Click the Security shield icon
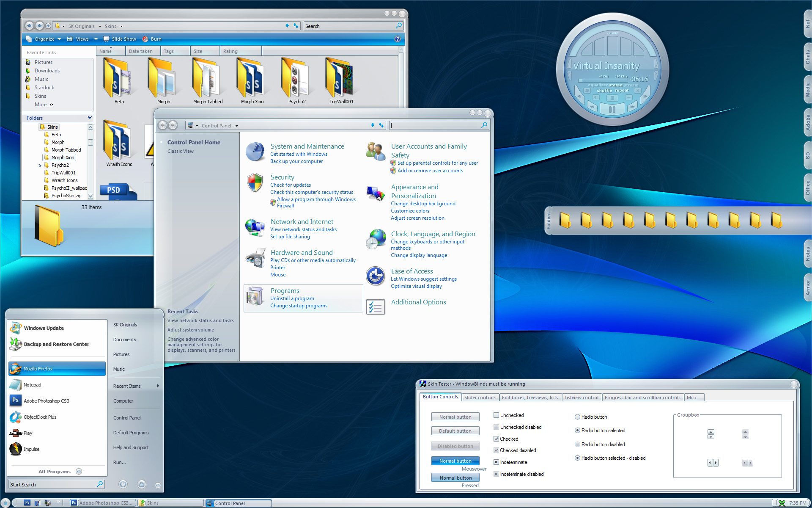The width and height of the screenshot is (812, 508). [x=255, y=183]
